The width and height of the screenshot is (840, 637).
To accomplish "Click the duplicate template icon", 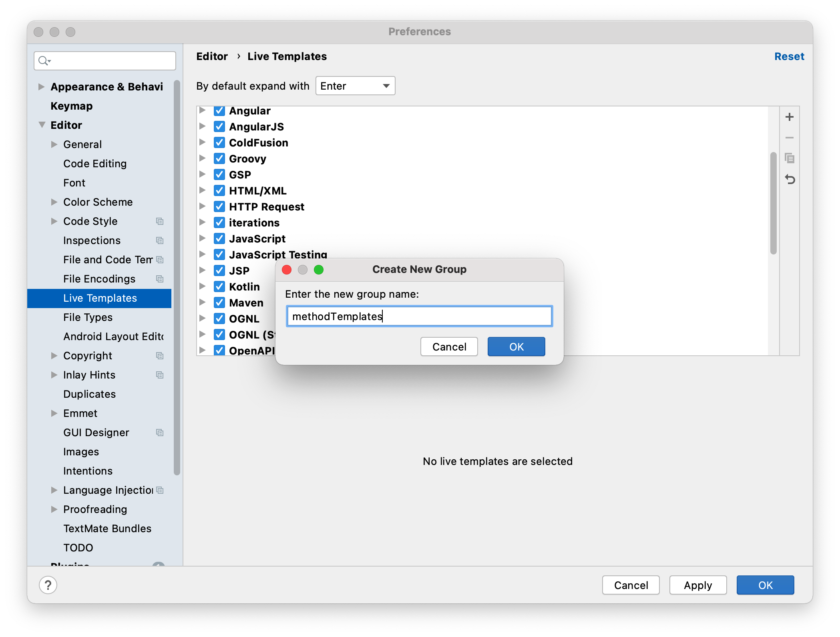I will tap(789, 158).
